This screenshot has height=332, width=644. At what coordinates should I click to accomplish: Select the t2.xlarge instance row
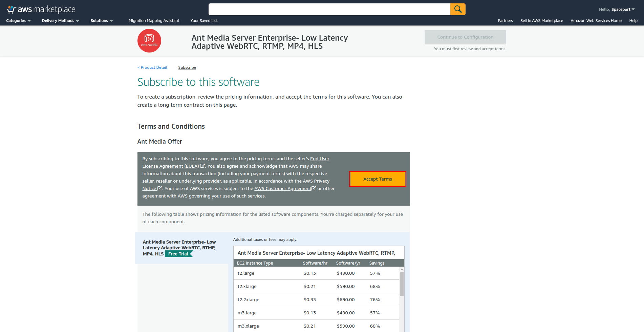316,286
